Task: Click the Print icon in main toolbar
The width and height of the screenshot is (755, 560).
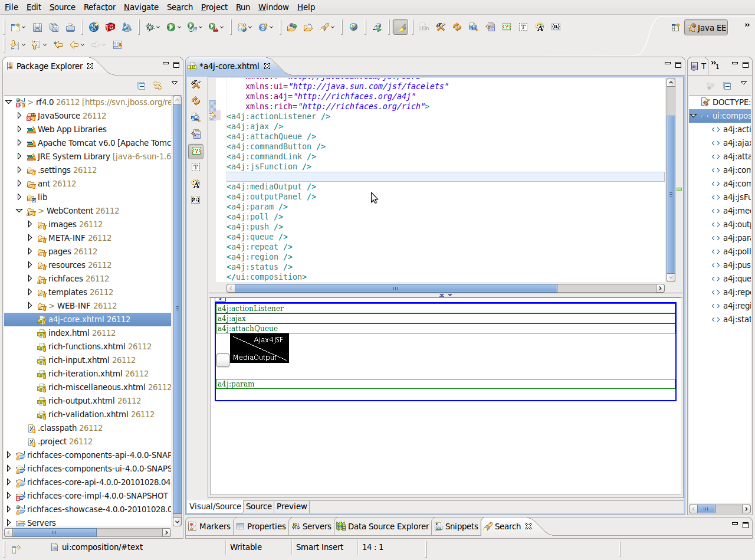Action: click(70, 27)
